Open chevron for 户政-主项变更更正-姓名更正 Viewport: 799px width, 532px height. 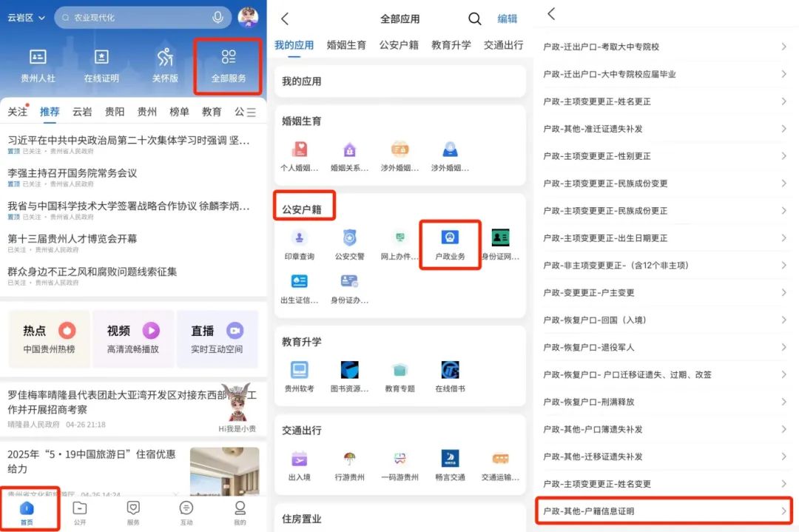coord(783,101)
